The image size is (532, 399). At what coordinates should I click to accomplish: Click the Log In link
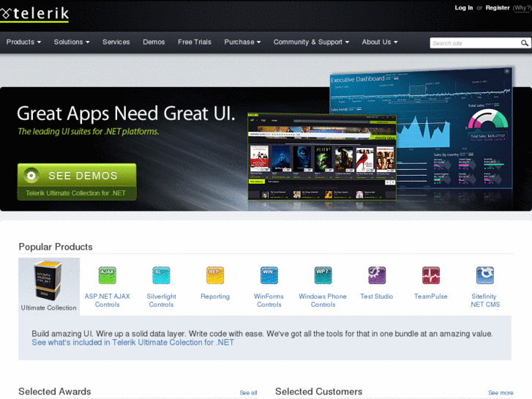(463, 8)
